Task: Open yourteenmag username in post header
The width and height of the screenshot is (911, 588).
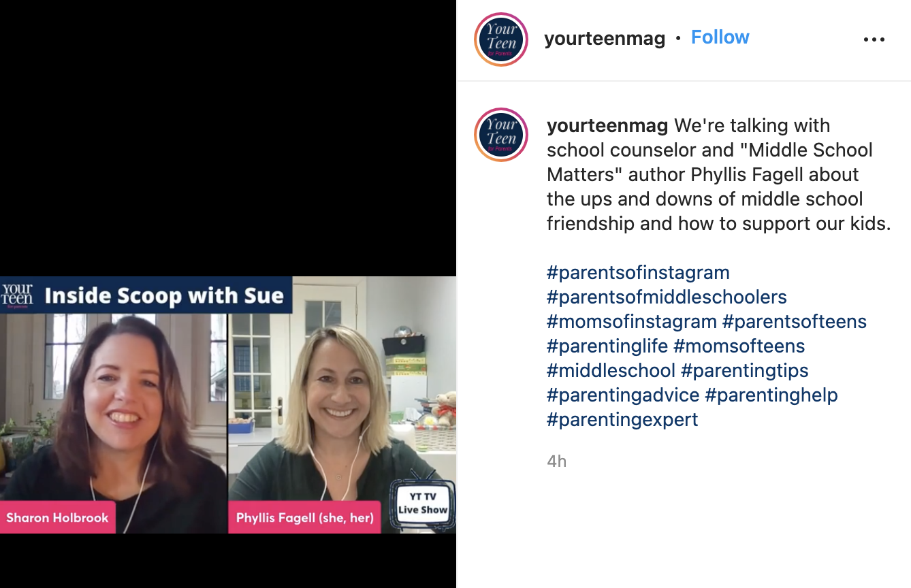Action: [605, 38]
